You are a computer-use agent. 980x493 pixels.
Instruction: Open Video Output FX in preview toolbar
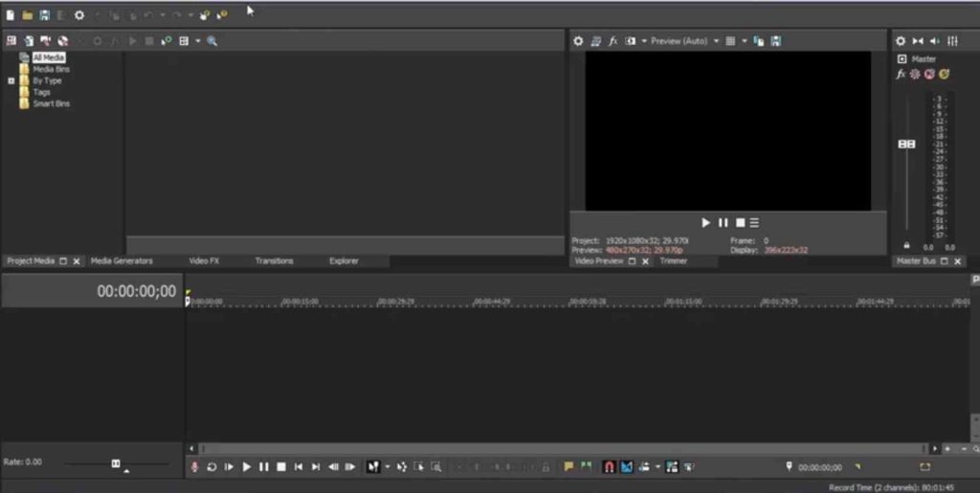pos(613,41)
